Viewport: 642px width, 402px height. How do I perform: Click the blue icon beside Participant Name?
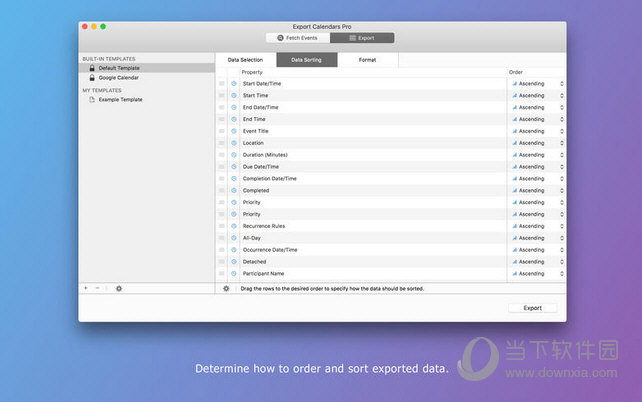click(234, 273)
